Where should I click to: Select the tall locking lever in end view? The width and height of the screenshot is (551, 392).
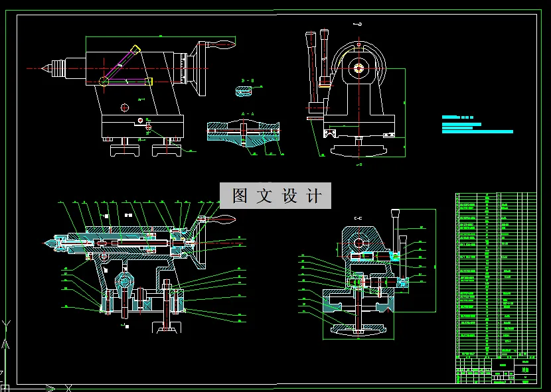pos(311,67)
